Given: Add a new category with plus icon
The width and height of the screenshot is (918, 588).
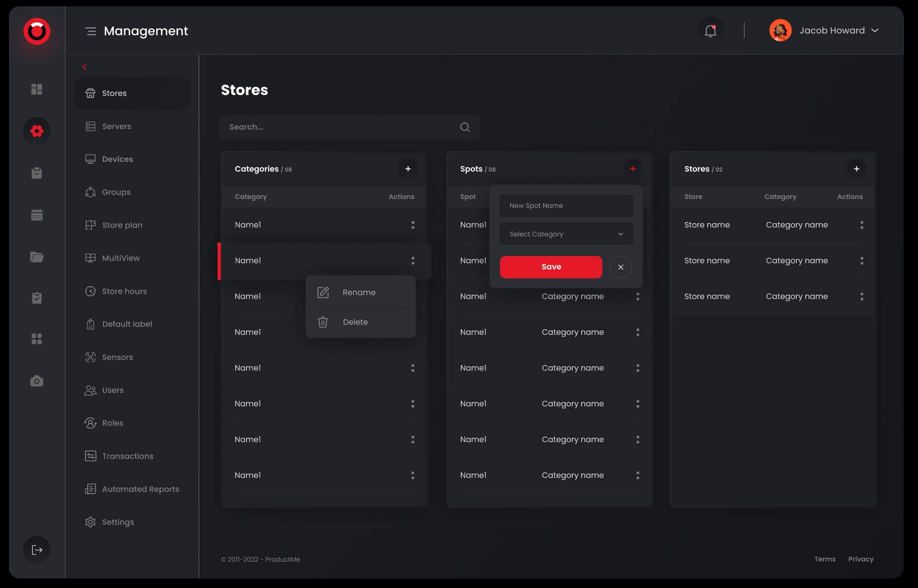Looking at the screenshot, I should [x=408, y=169].
